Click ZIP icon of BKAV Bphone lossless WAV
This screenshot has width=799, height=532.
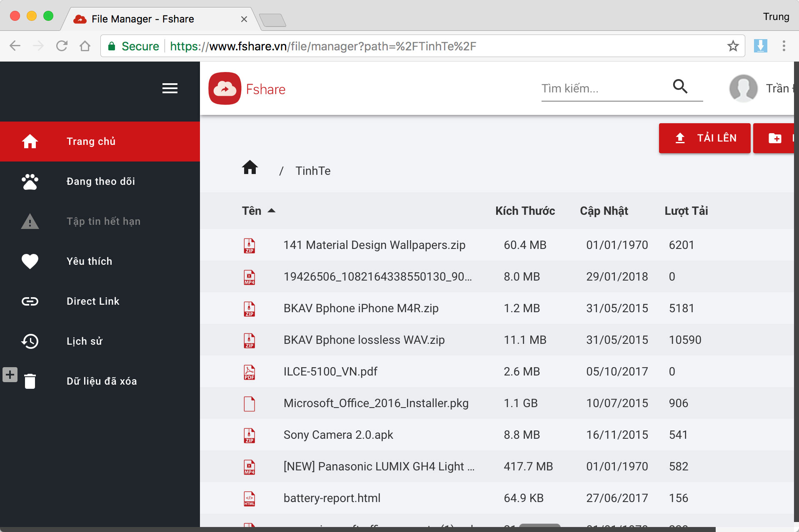pyautogui.click(x=250, y=341)
